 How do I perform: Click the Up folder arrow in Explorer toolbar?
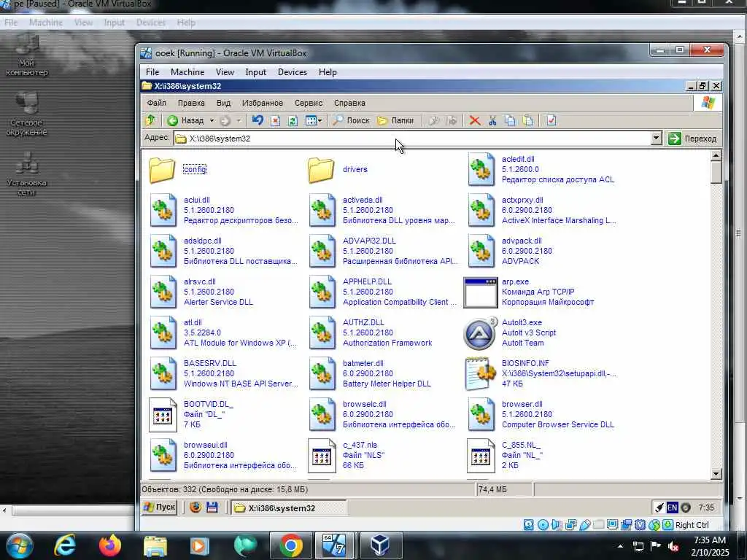click(x=150, y=120)
